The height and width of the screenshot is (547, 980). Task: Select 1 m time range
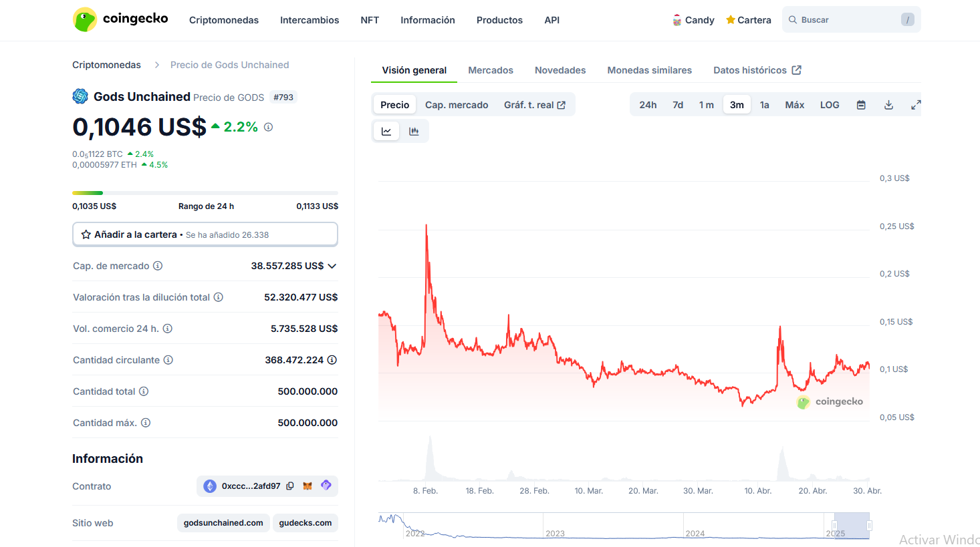(707, 105)
